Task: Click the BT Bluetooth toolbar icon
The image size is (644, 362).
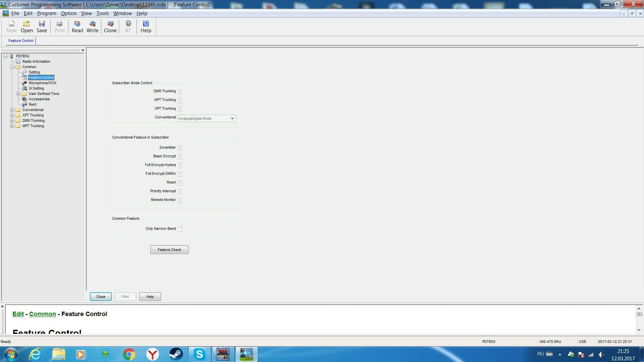Action: coord(128,27)
